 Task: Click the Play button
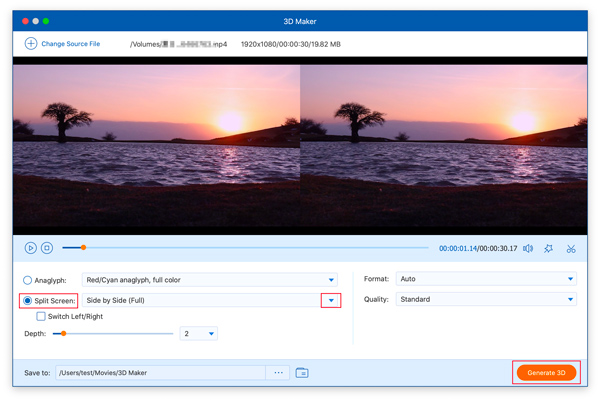pyautogui.click(x=31, y=248)
